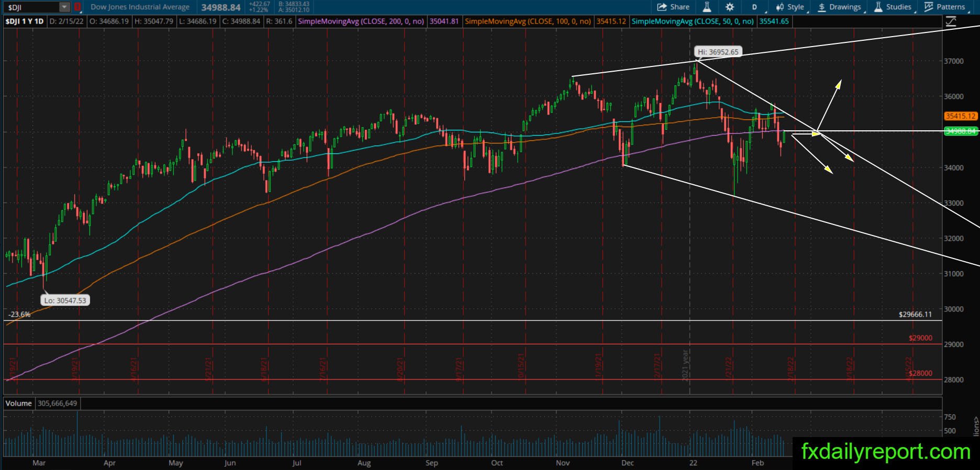
Task: Click the 32000 price axis tick
Action: click(x=954, y=238)
